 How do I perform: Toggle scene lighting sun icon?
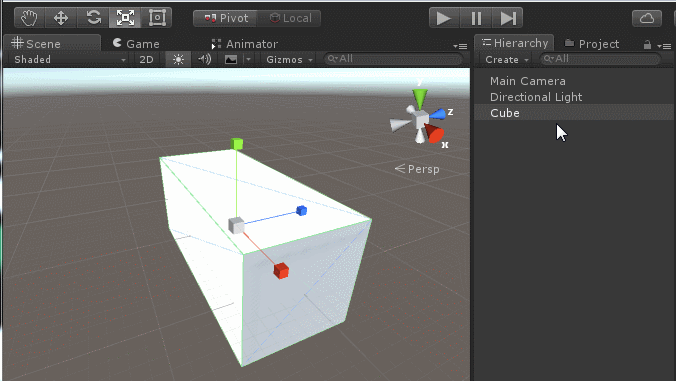[178, 59]
